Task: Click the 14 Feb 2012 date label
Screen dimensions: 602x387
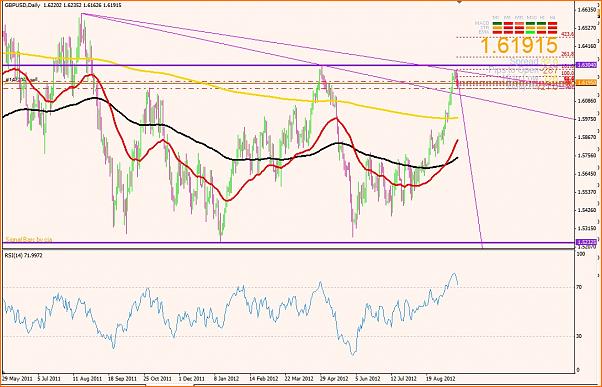Action: coord(263,378)
